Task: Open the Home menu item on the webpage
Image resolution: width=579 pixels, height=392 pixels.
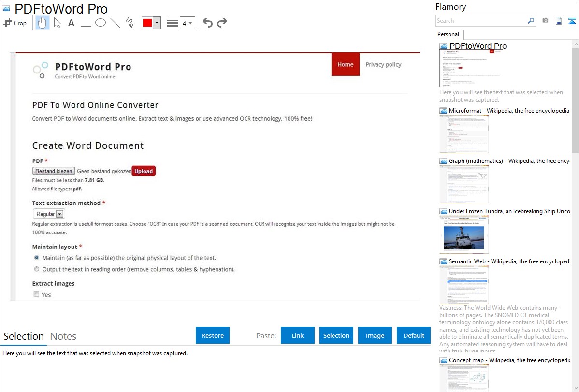Action: click(x=346, y=64)
